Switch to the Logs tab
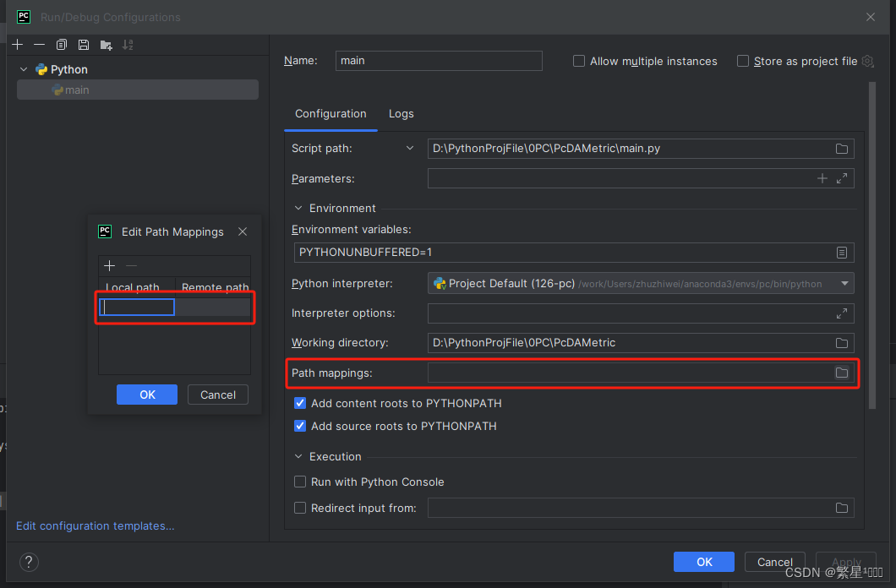Image resolution: width=896 pixels, height=588 pixels. (402, 113)
